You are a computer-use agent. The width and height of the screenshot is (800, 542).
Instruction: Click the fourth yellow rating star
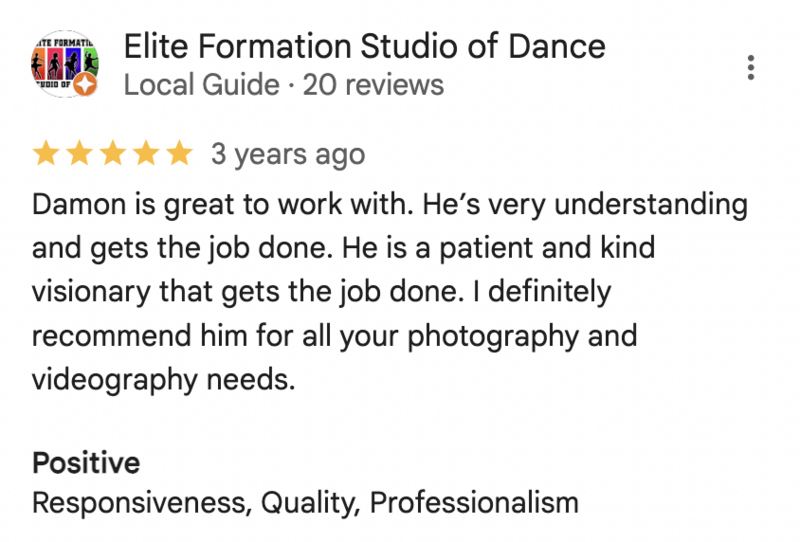(146, 154)
